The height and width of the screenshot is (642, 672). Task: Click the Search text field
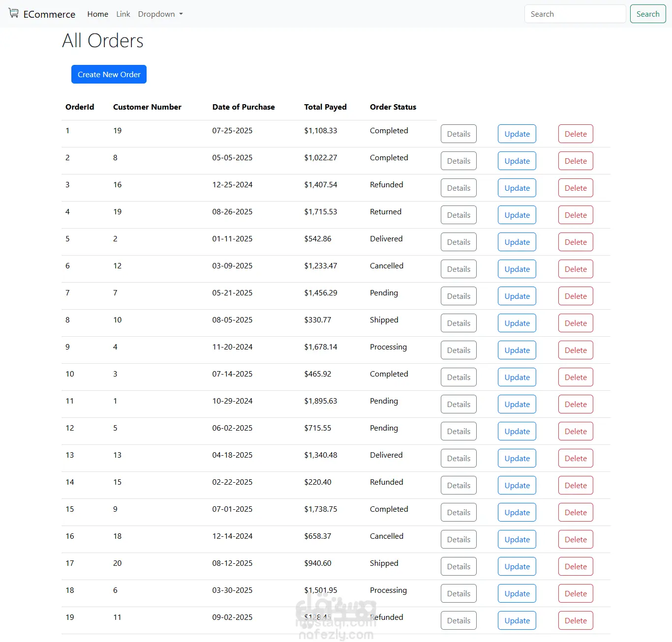click(x=575, y=14)
